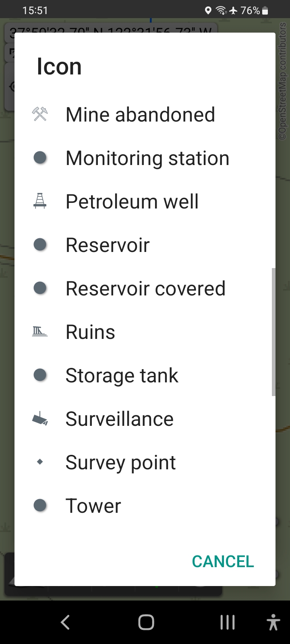Tap the Surveillance camera icon
Screen dimensions: 290x644
tap(40, 419)
